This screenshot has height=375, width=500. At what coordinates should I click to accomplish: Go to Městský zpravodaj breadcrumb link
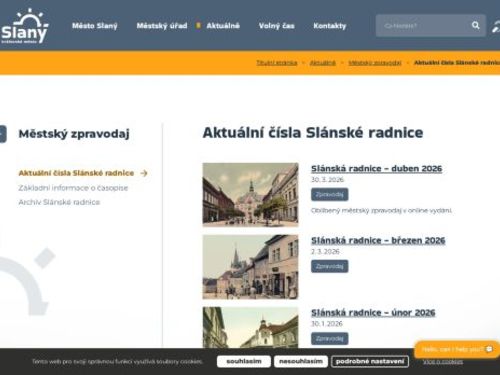(375, 63)
